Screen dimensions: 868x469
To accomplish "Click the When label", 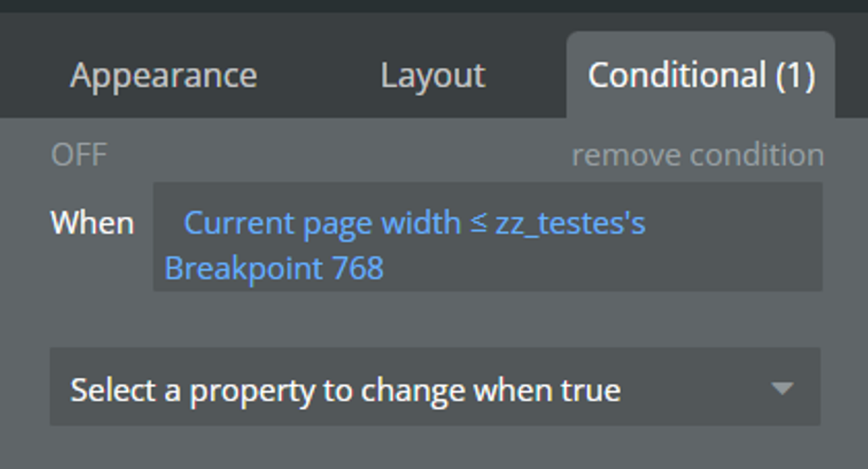I will coord(92,223).
